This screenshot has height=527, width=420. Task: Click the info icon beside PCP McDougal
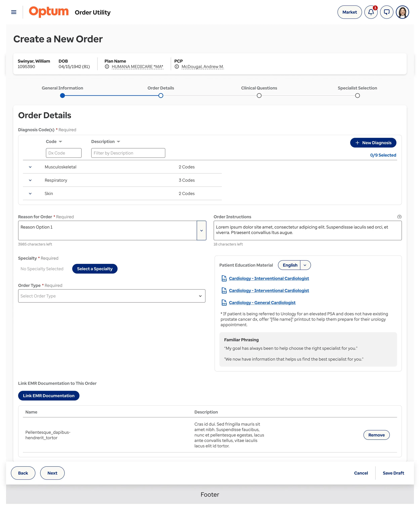177,66
